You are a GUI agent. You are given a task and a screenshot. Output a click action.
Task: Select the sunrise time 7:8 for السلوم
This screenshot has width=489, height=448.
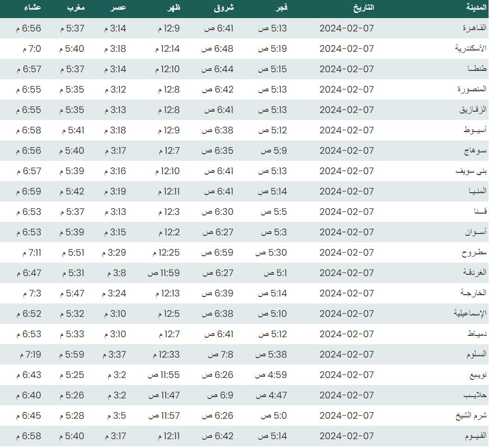point(220,354)
